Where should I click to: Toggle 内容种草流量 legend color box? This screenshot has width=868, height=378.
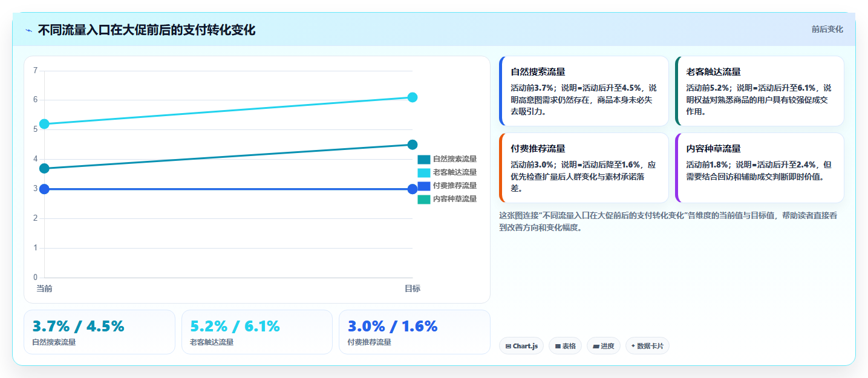[424, 199]
